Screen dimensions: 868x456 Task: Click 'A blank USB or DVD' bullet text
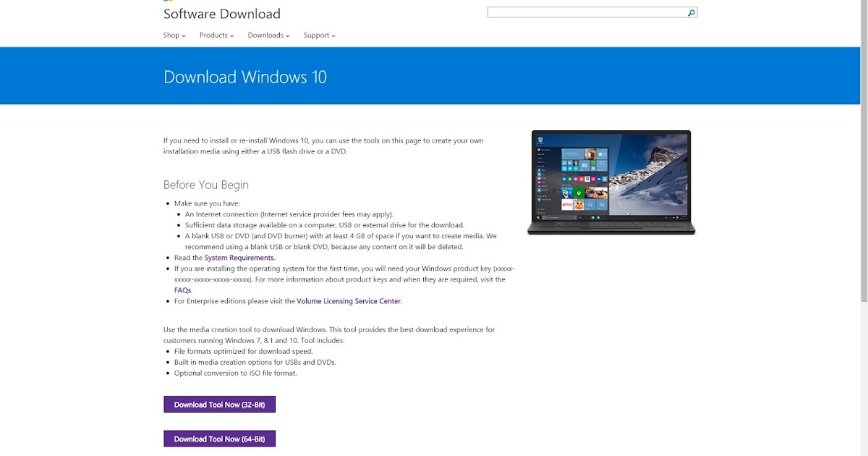tap(341, 241)
